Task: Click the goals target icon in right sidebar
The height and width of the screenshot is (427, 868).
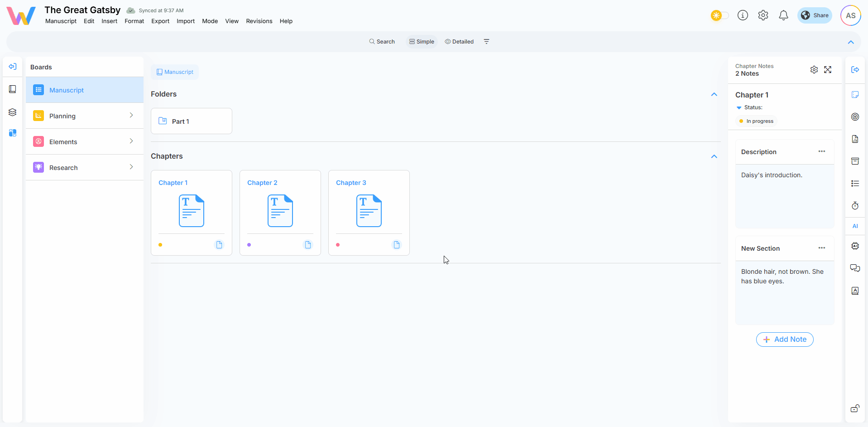Action: coord(855,117)
